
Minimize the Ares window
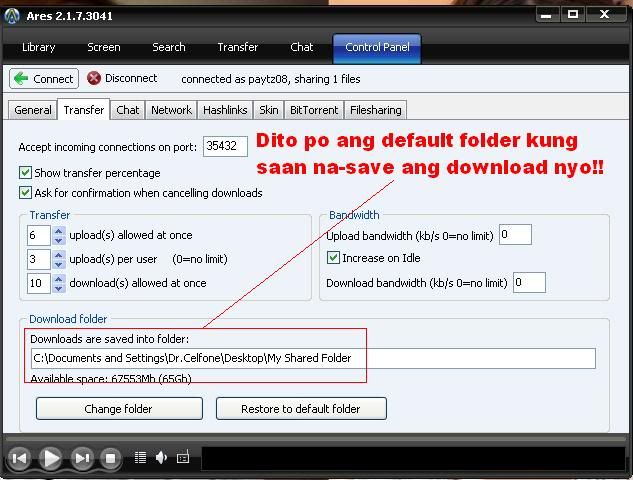546,15
